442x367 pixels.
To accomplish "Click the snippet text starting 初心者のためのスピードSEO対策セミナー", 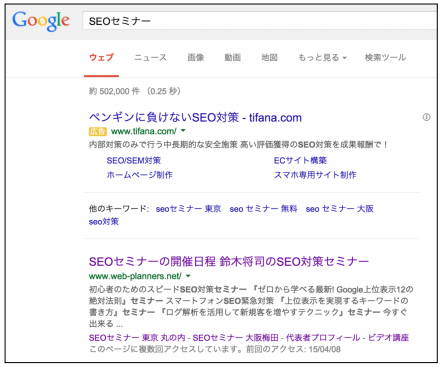I will point(251,307).
